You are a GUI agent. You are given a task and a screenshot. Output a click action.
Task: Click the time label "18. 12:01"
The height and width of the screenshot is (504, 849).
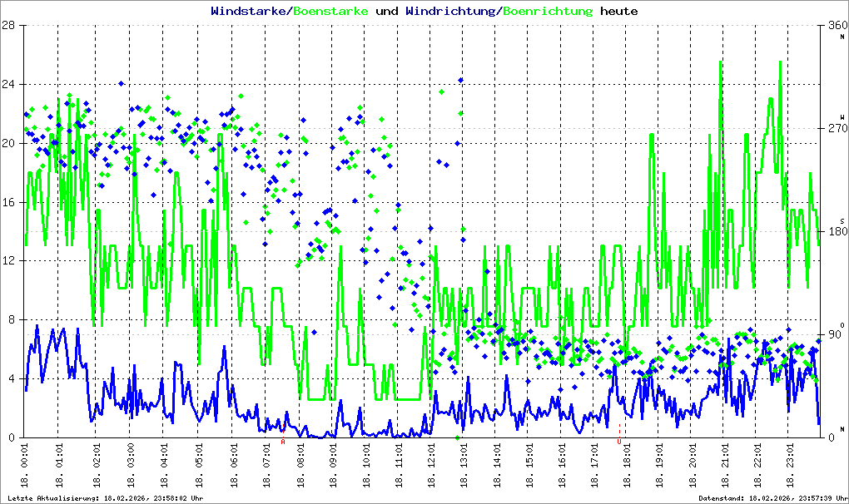431,466
